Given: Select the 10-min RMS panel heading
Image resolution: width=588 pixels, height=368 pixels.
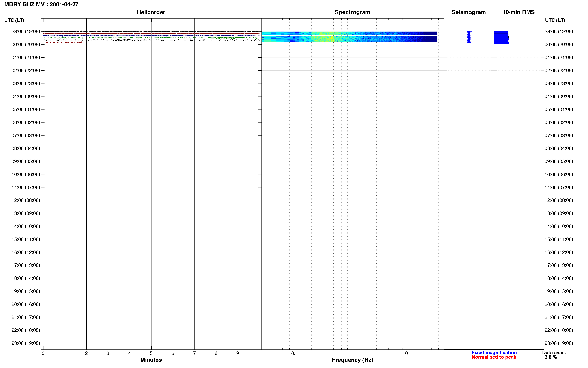Looking at the screenshot, I should pyautogui.click(x=518, y=12).
